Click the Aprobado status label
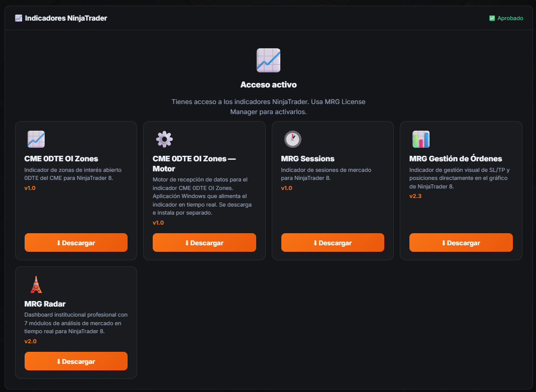Image resolution: width=536 pixels, height=392 pixels. 510,18
